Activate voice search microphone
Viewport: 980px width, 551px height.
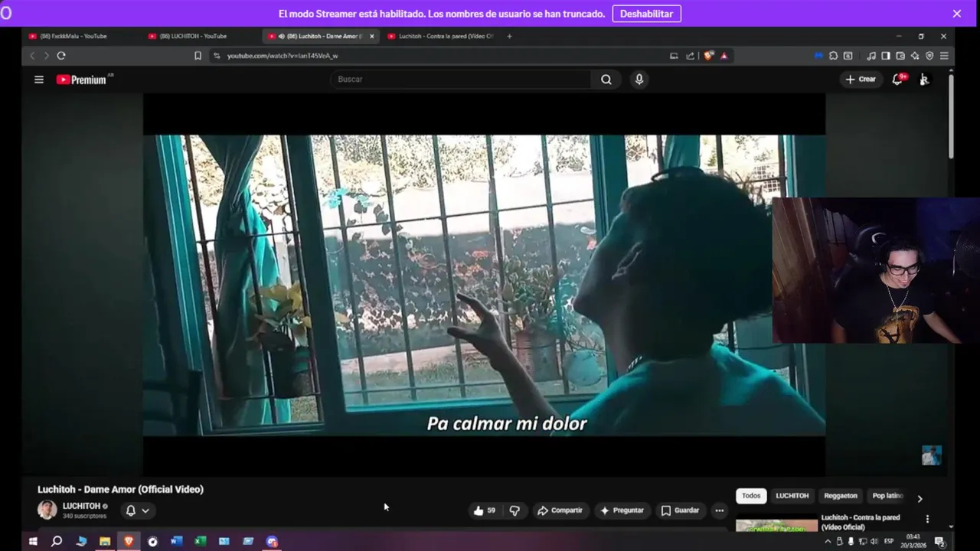[639, 80]
